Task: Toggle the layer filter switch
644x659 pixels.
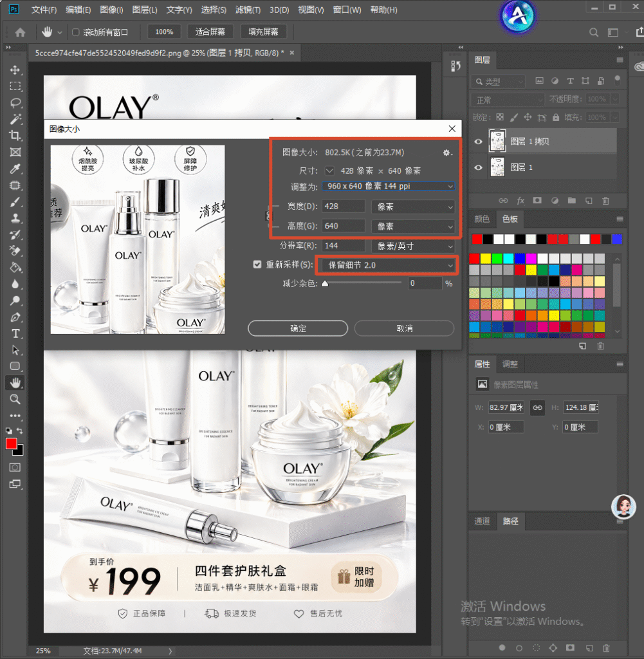Action: [x=617, y=80]
